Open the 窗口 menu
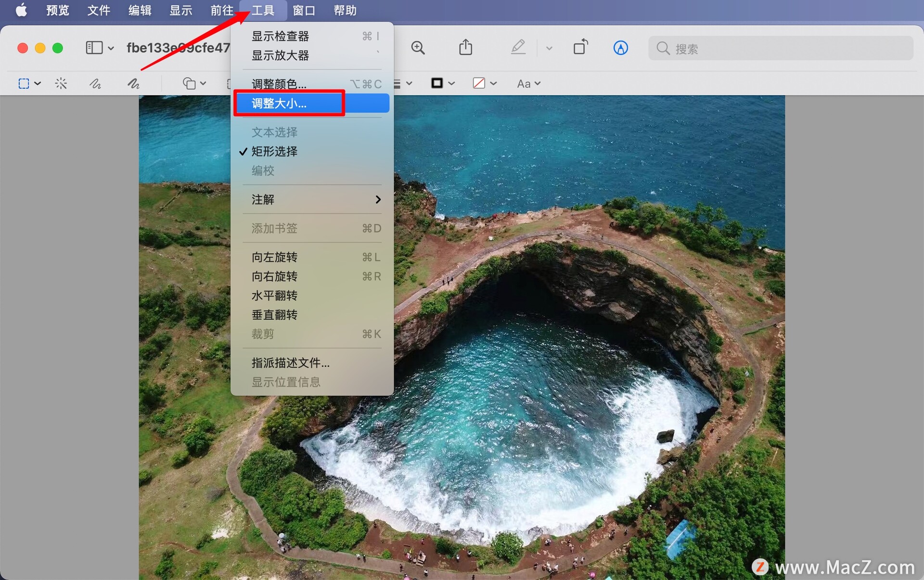 point(304,10)
